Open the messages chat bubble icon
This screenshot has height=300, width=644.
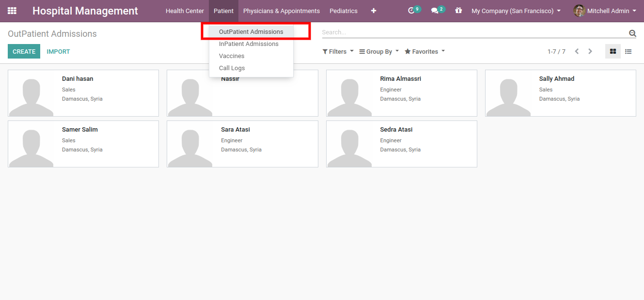[435, 11]
